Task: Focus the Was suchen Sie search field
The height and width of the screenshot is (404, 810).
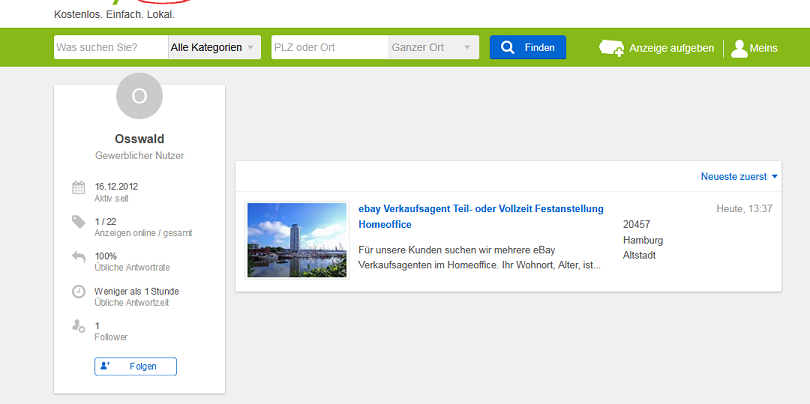Action: (x=110, y=47)
